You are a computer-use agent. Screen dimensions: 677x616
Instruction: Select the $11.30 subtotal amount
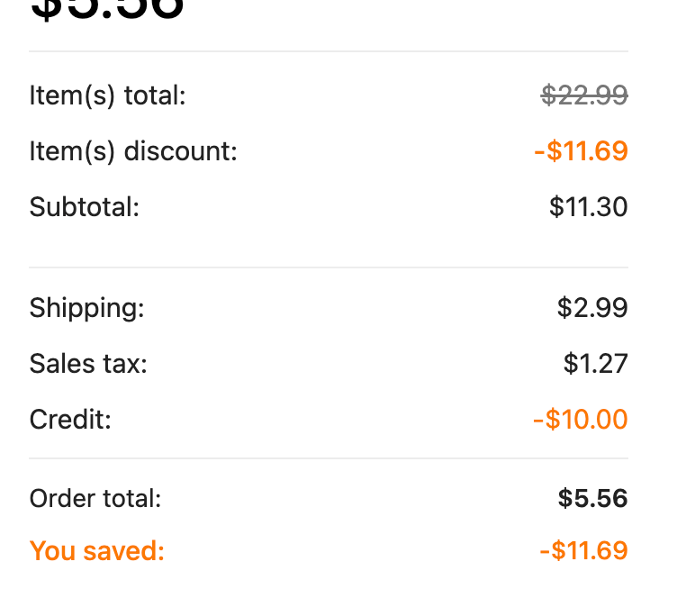[588, 207]
